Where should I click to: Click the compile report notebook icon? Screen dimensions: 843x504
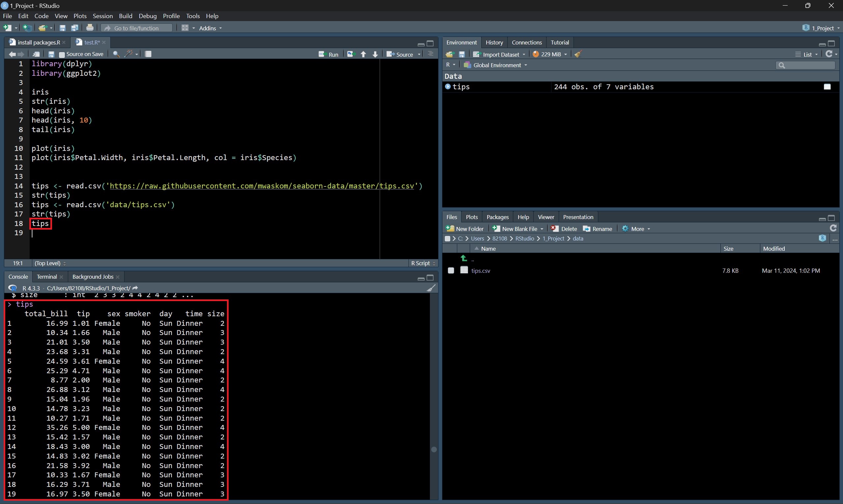click(148, 54)
